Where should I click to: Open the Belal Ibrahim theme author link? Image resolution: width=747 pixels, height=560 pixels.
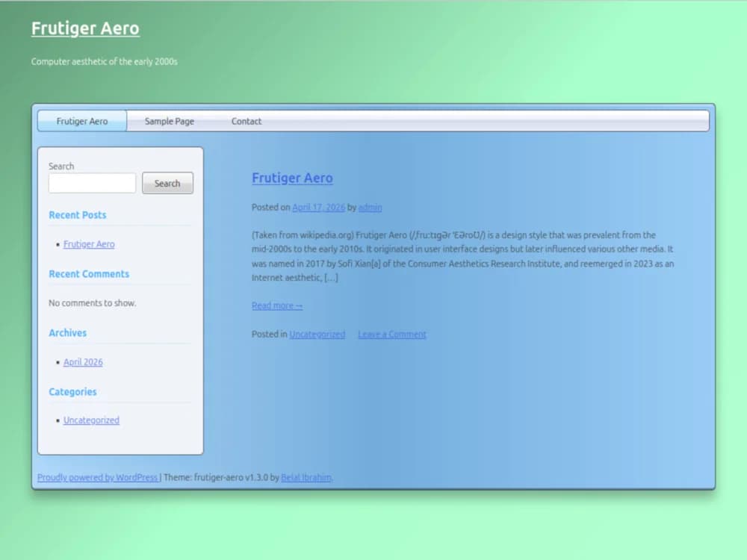pos(306,477)
